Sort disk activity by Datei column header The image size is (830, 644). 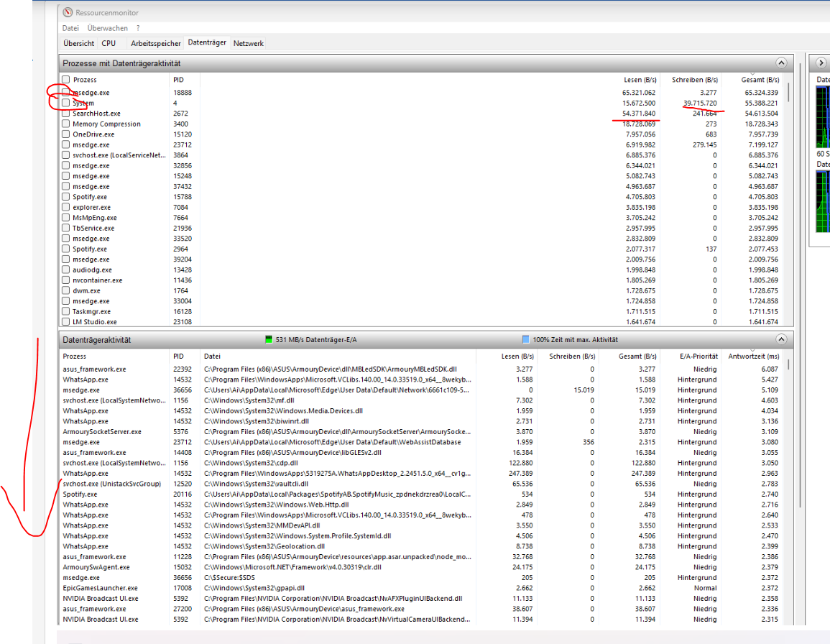click(x=212, y=356)
